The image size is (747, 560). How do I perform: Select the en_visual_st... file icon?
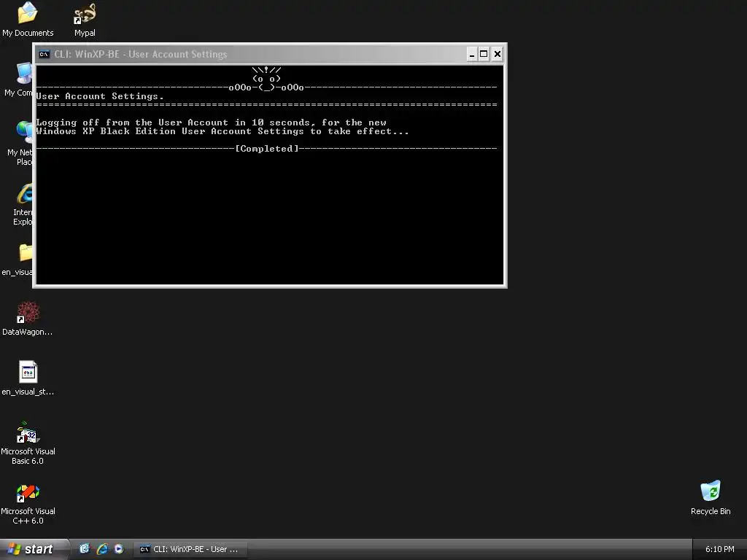[x=28, y=378]
